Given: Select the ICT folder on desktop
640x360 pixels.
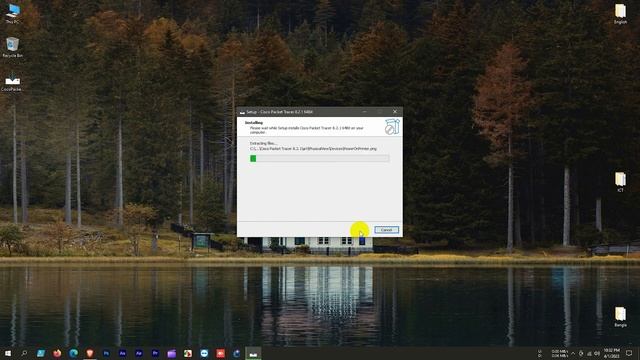Looking at the screenshot, I should (x=620, y=182).
